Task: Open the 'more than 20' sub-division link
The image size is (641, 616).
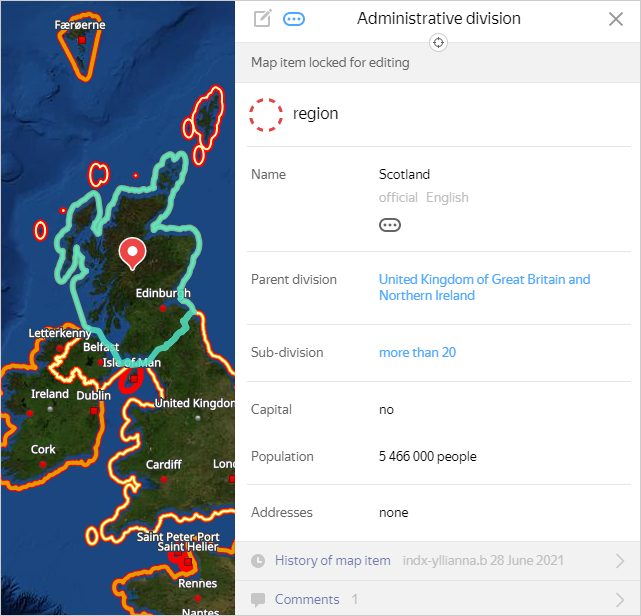Action: [417, 353]
